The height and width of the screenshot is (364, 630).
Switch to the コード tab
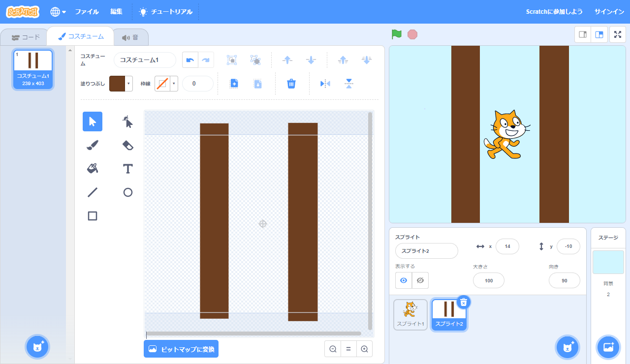(26, 37)
